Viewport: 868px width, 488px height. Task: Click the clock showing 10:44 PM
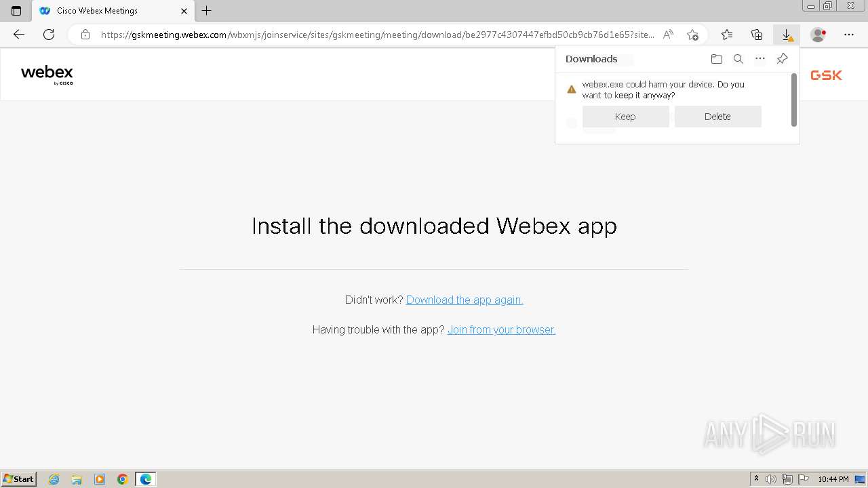point(833,479)
